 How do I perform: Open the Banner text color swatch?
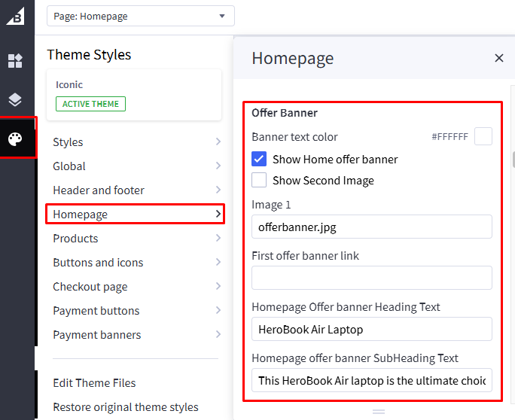(483, 136)
